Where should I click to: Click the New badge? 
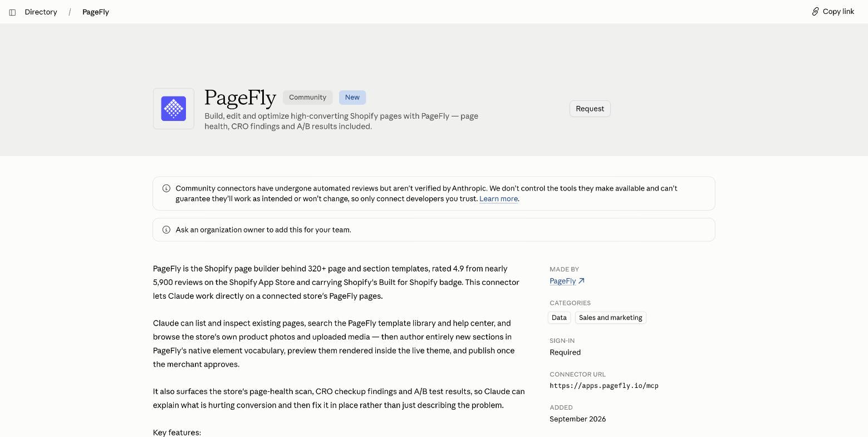(x=352, y=98)
